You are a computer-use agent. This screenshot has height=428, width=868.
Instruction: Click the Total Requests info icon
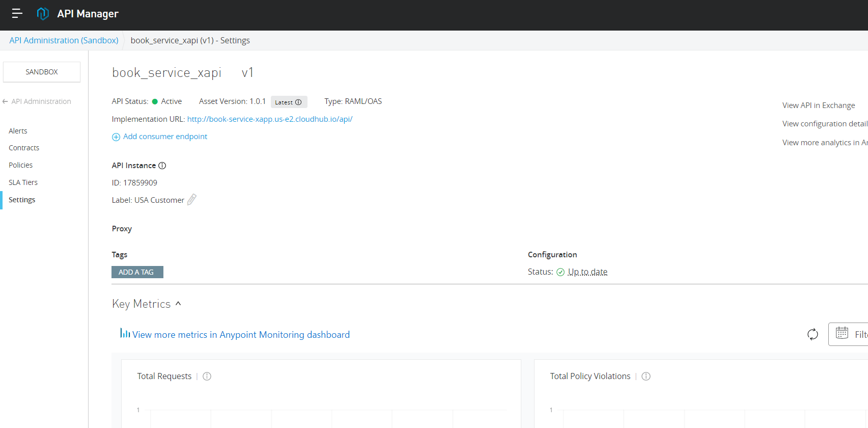pyautogui.click(x=207, y=377)
